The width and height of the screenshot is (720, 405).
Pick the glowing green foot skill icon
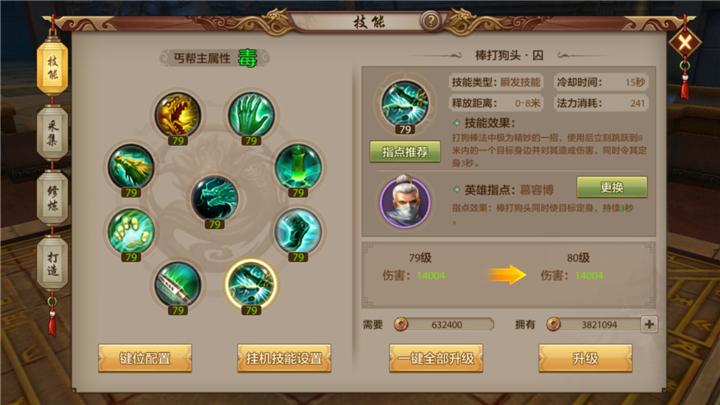click(x=298, y=231)
